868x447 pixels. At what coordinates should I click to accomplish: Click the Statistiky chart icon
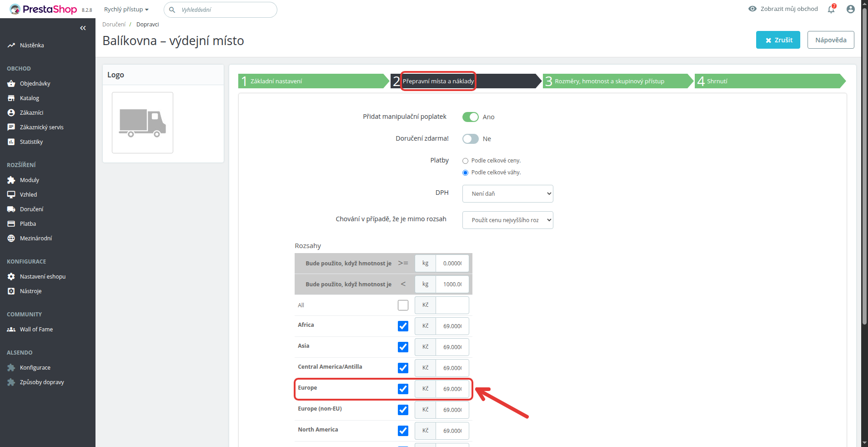point(11,142)
